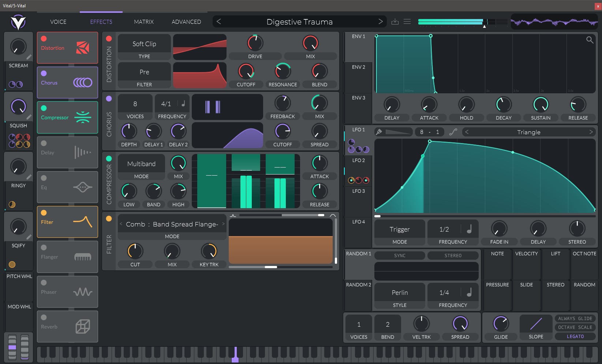Click the Flanger comb icon

point(83,257)
